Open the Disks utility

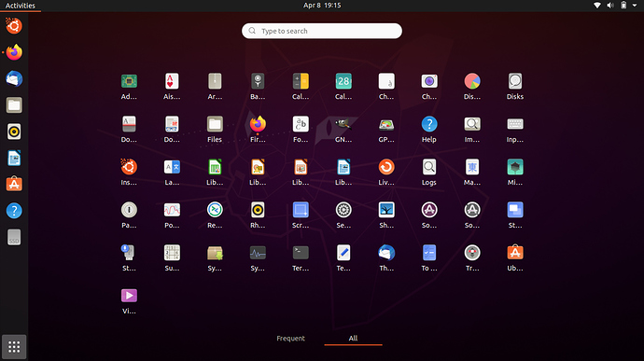(515, 81)
